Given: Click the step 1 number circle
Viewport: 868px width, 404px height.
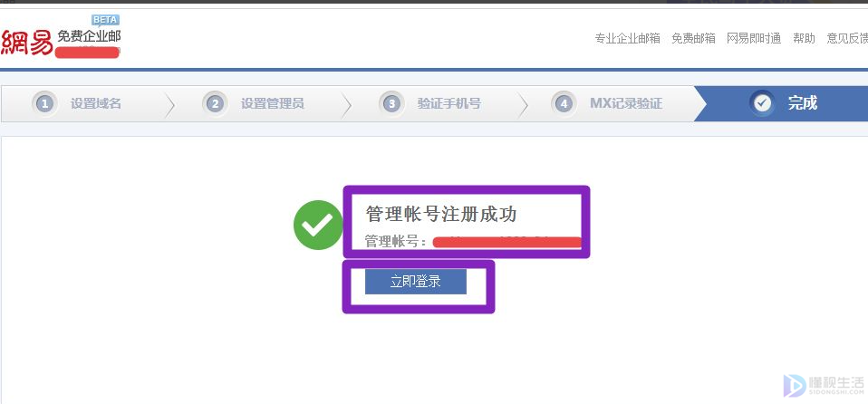Looking at the screenshot, I should (x=44, y=103).
